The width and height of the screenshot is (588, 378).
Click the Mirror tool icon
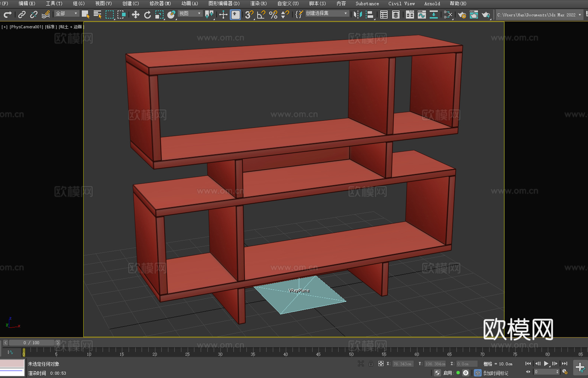click(x=358, y=14)
